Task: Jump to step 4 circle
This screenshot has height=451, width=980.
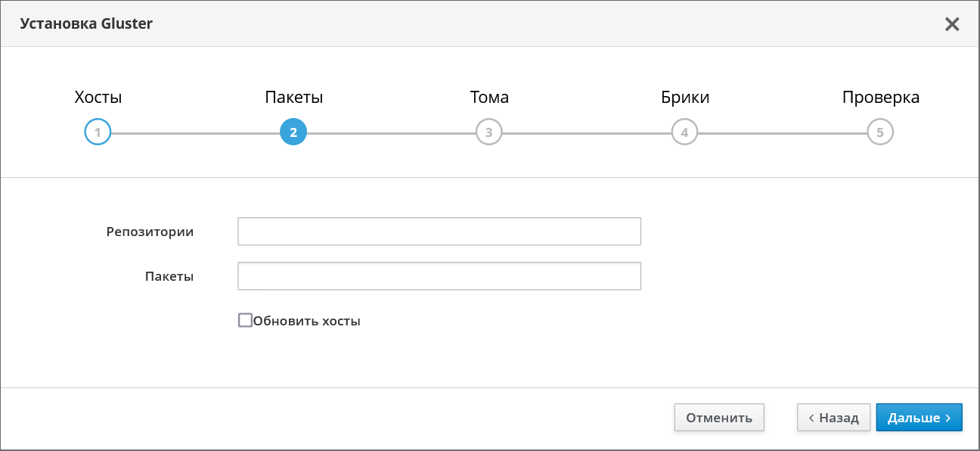Action: click(684, 132)
